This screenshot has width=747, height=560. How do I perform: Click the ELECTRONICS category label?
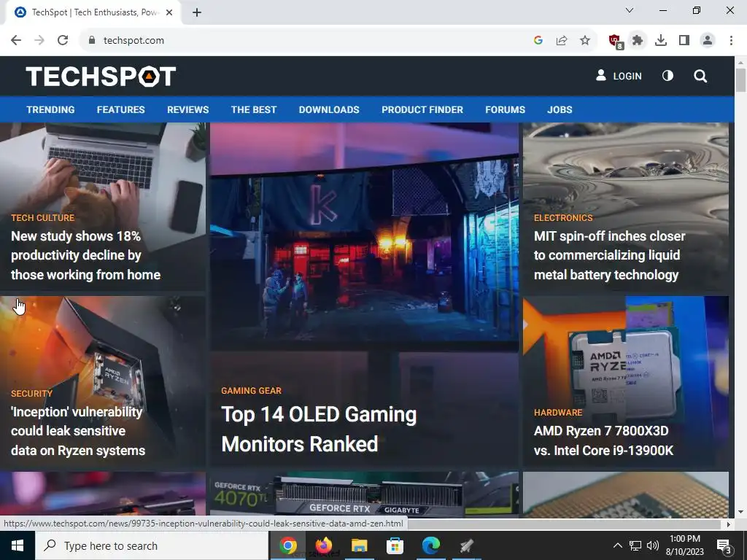tap(563, 217)
